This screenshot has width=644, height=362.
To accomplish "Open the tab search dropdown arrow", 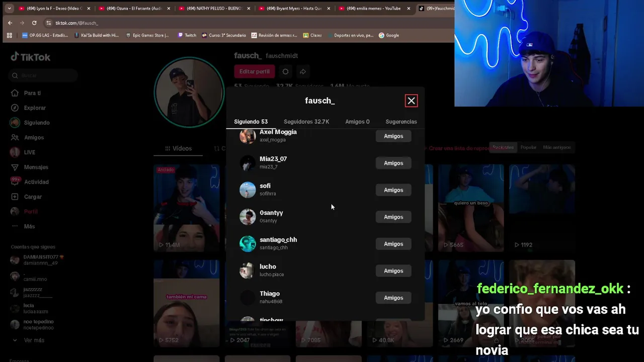I will (9, 8).
